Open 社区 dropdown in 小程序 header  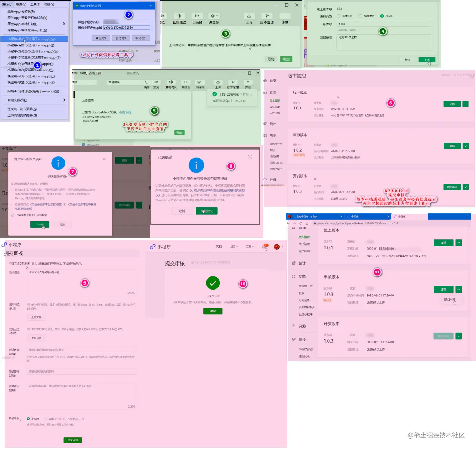pos(233,247)
